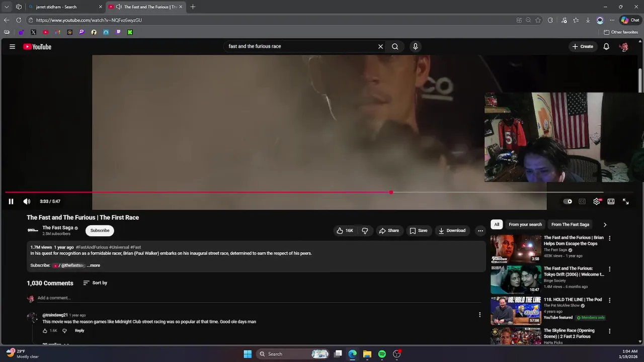Share the video
The image size is (644, 362).
click(x=389, y=231)
